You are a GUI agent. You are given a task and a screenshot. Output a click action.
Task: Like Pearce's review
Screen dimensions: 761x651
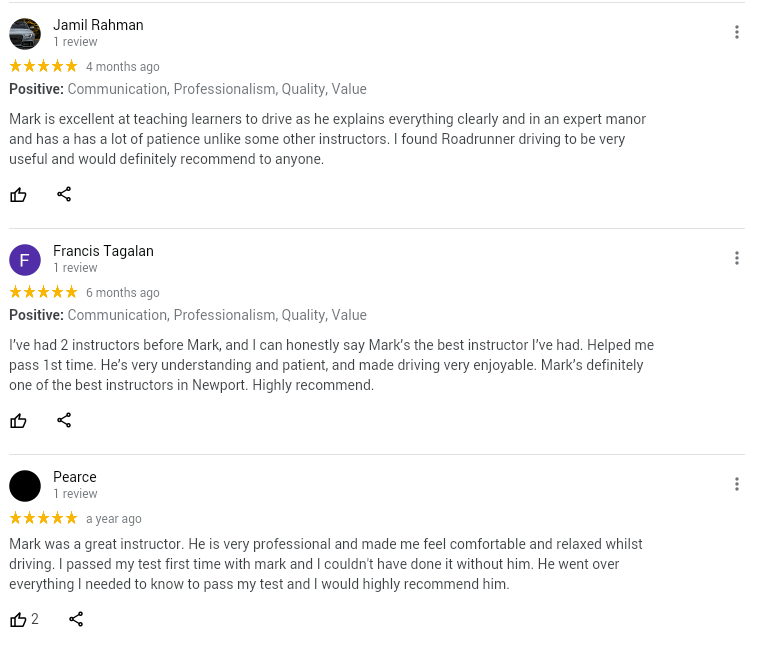tap(18, 619)
